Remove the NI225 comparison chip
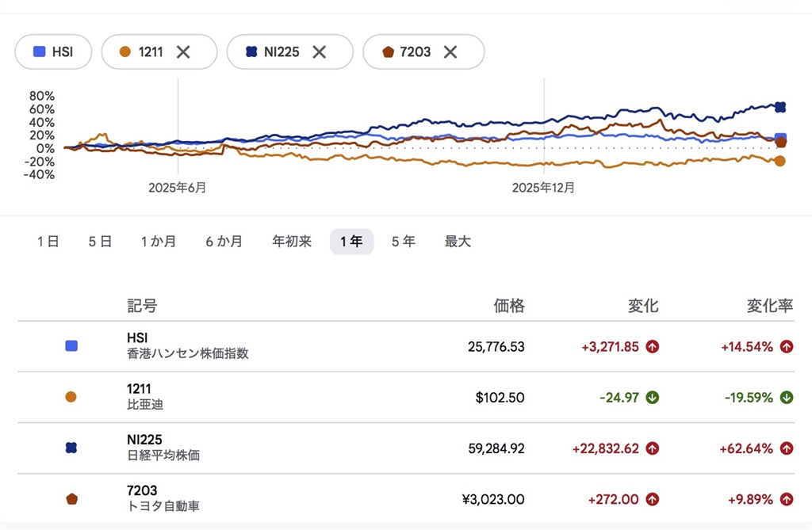This screenshot has height=530, width=812. (x=320, y=51)
